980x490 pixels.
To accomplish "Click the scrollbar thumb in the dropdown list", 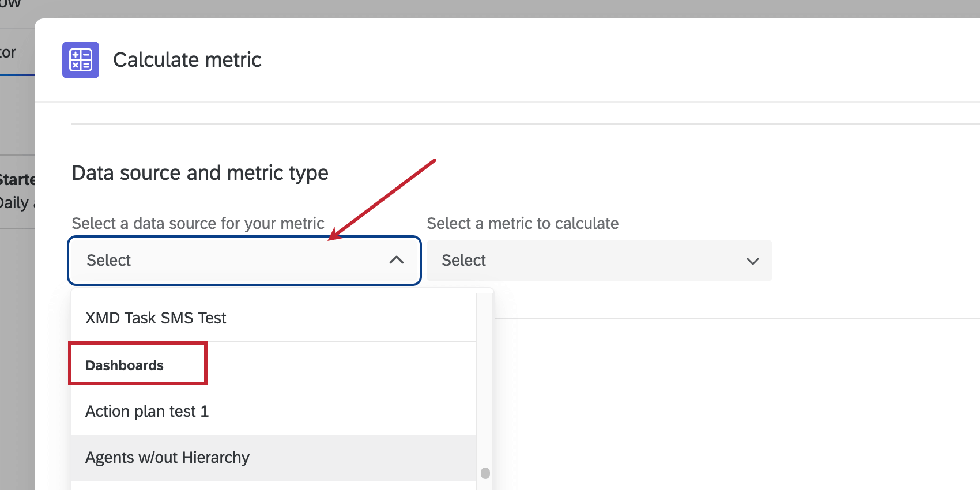I will click(486, 472).
